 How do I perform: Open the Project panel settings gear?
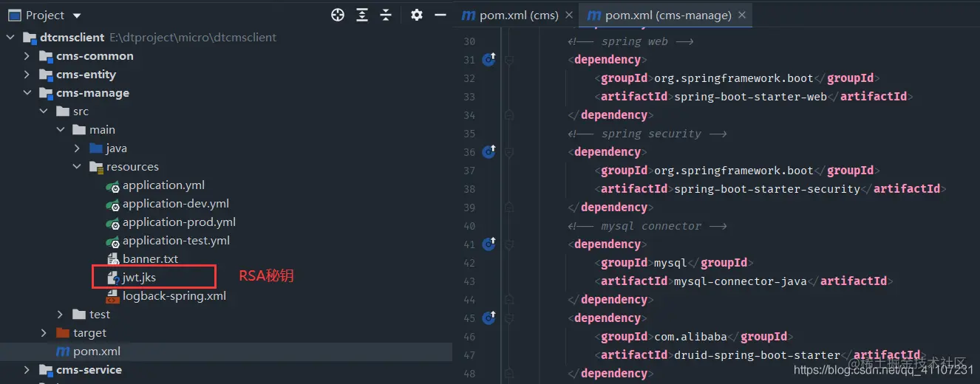pyautogui.click(x=417, y=15)
